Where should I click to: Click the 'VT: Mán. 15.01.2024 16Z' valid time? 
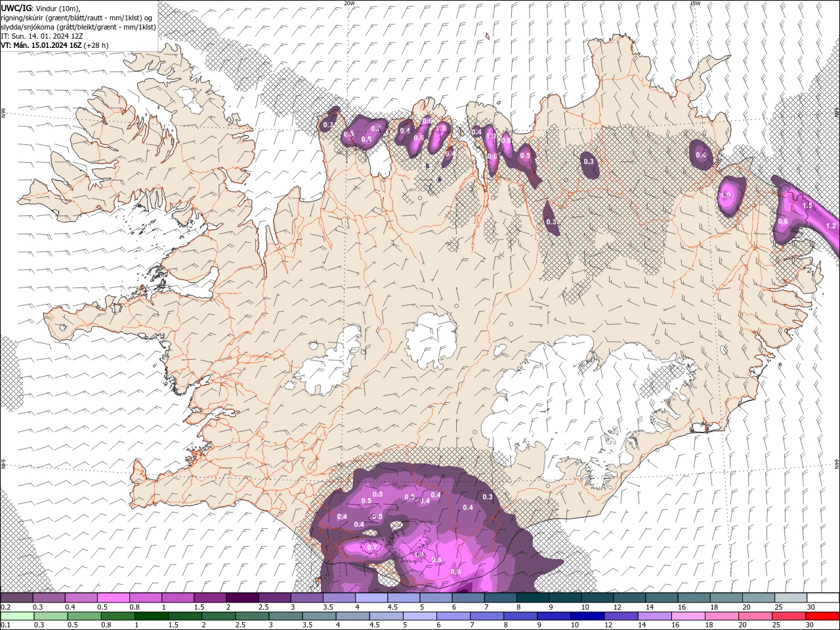click(x=41, y=45)
